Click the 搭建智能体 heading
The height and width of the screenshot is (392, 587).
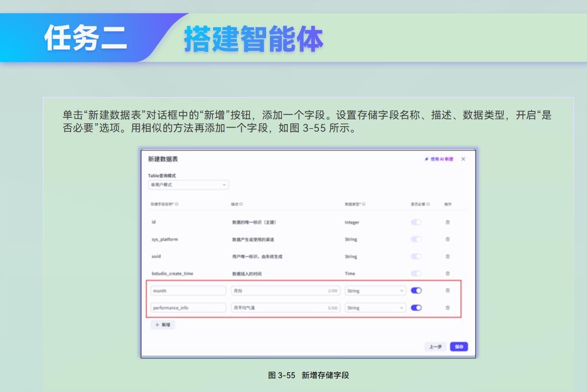[x=254, y=39]
